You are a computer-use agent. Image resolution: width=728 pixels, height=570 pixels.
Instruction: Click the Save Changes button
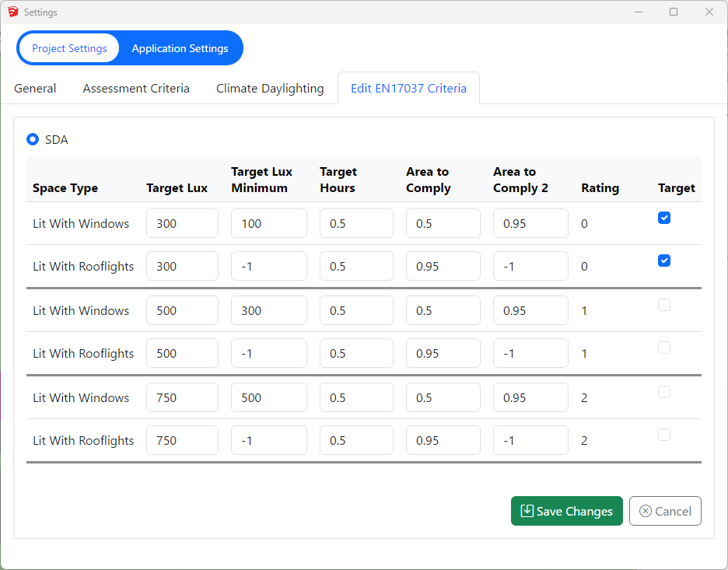pyautogui.click(x=566, y=511)
